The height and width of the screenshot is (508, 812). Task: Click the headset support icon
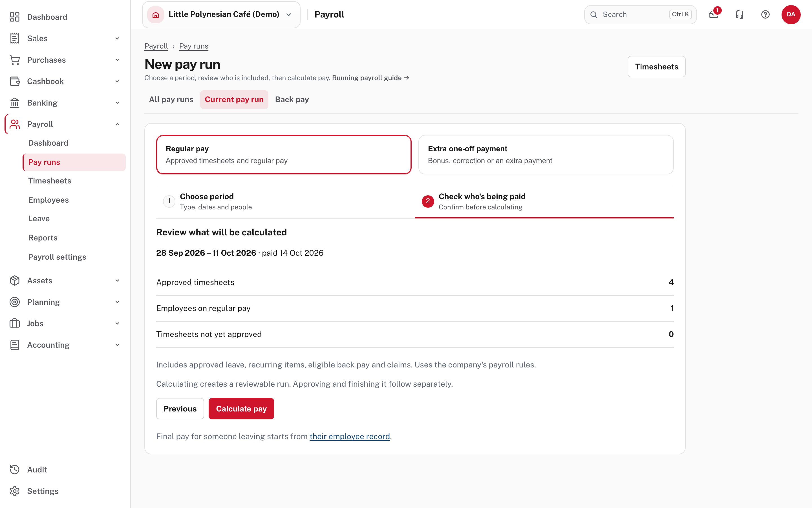[740, 14]
